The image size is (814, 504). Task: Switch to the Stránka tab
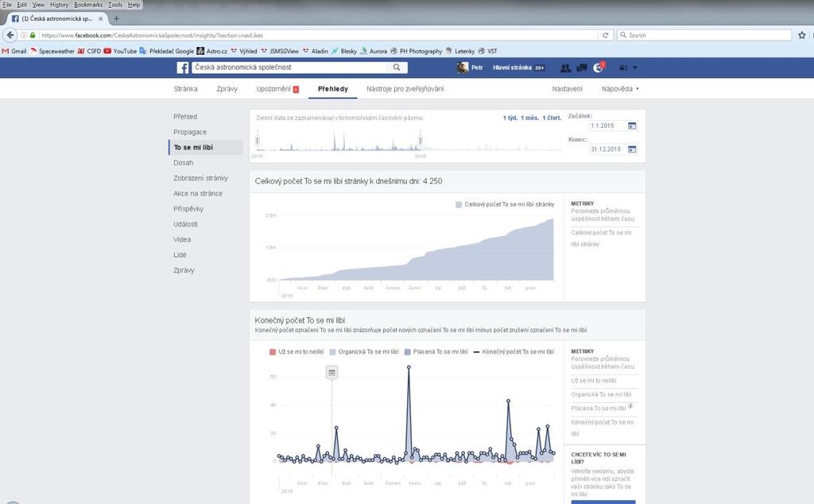185,89
